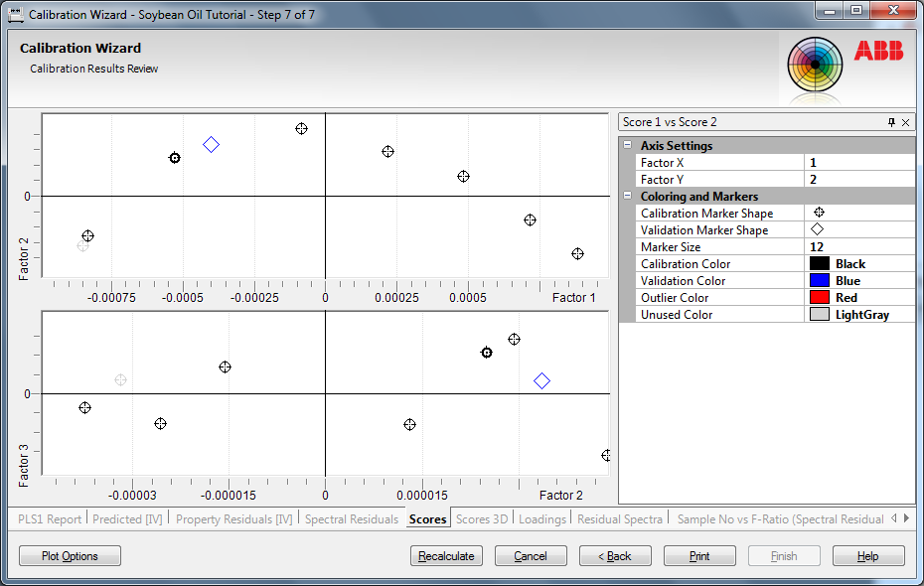Select the Validation Marker Shape diamond icon
This screenshot has height=586, width=924.
819,229
